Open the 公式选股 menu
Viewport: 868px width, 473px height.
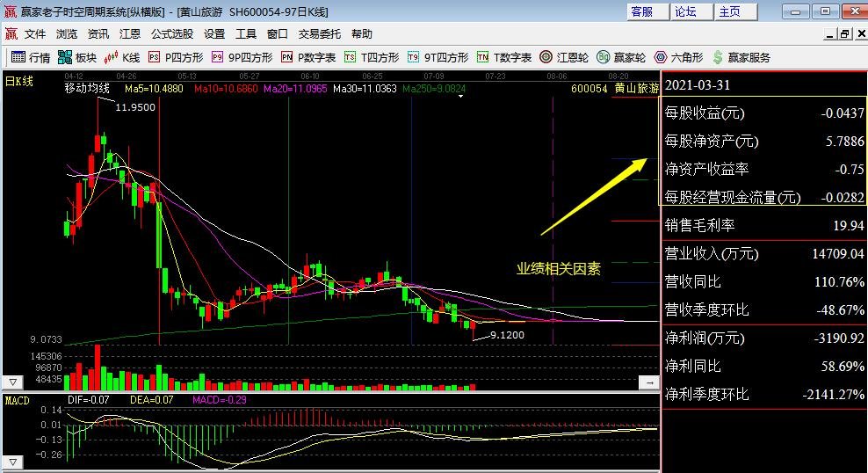[172, 33]
